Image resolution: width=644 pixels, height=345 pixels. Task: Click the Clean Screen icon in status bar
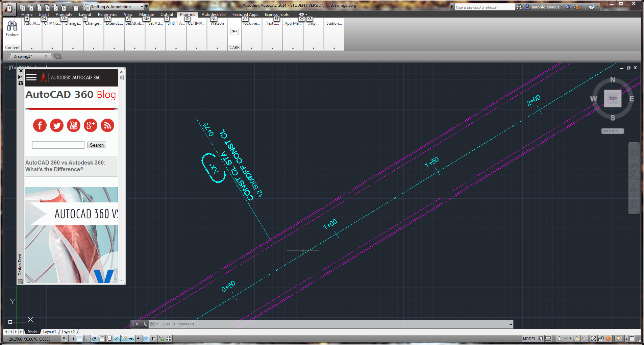(632, 339)
